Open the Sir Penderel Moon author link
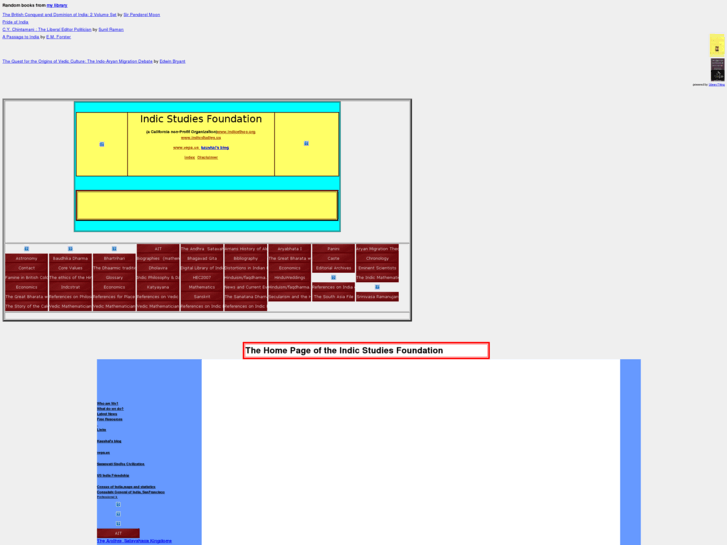The image size is (727, 545). 141,15
